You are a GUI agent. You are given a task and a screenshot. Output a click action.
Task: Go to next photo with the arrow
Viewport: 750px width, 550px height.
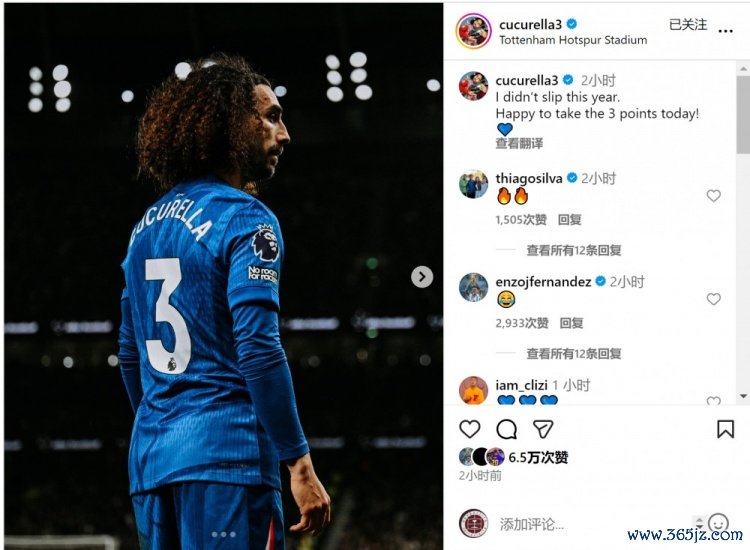click(x=422, y=276)
